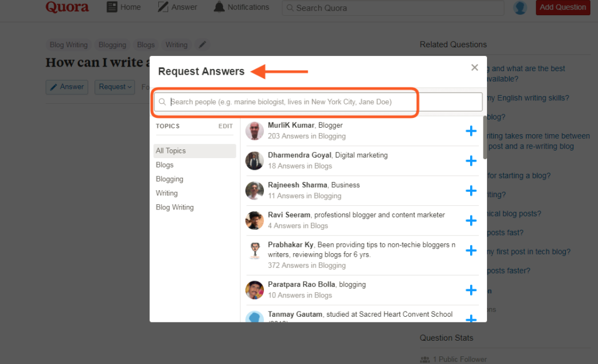Select the Blog Writing topic filter in dialog
Viewport: 598px width, 364px height.
pyautogui.click(x=175, y=207)
